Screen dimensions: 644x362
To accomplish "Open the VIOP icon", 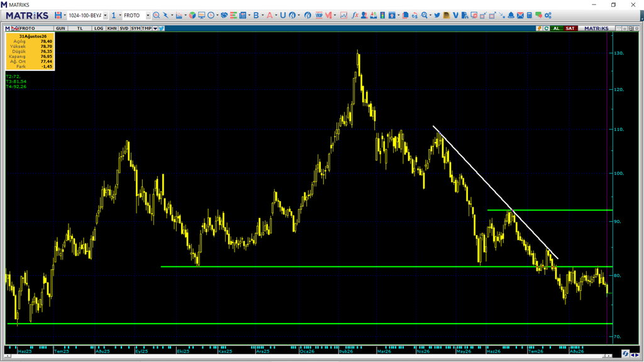I will (x=319, y=15).
